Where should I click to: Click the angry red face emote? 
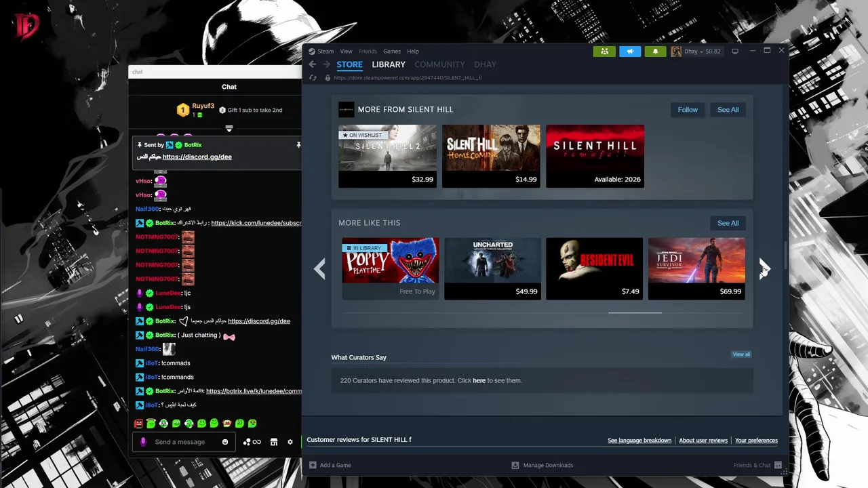coord(138,424)
